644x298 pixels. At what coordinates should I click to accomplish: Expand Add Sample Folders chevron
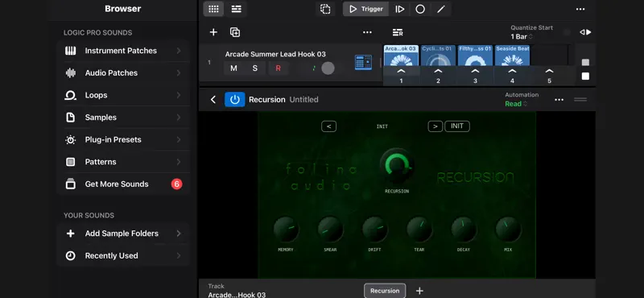[179, 234]
